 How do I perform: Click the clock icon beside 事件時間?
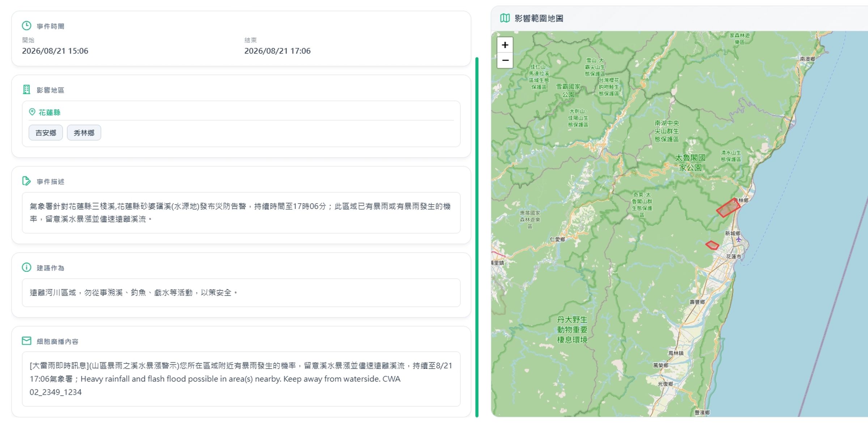[x=26, y=26]
